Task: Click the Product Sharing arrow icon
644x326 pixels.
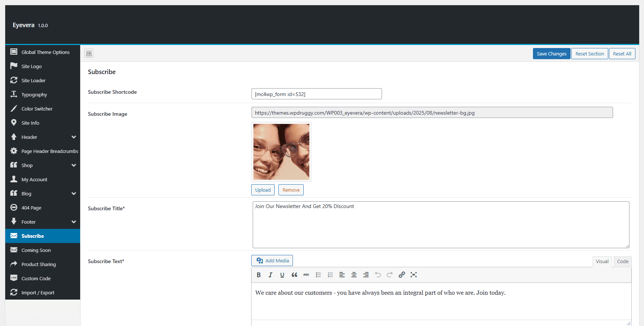Action: tap(14, 264)
